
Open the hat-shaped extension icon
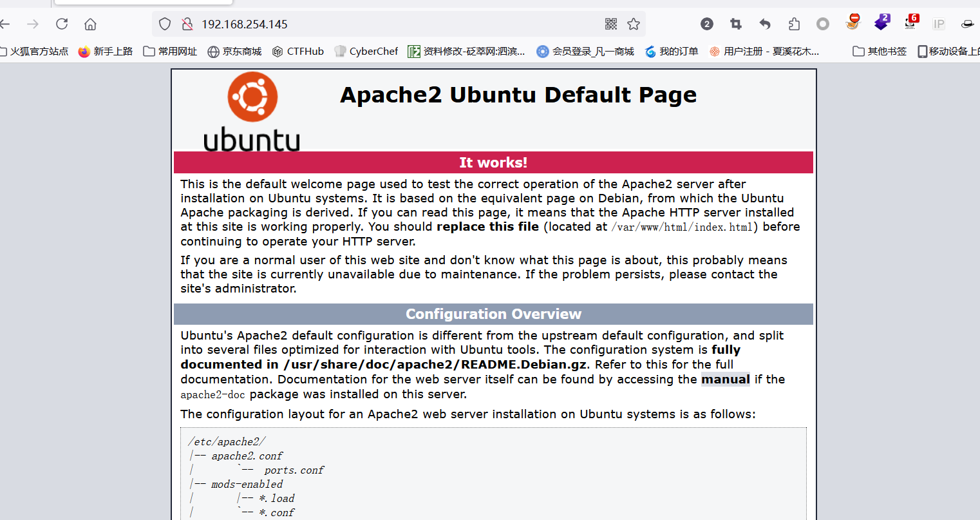pyautogui.click(x=967, y=24)
